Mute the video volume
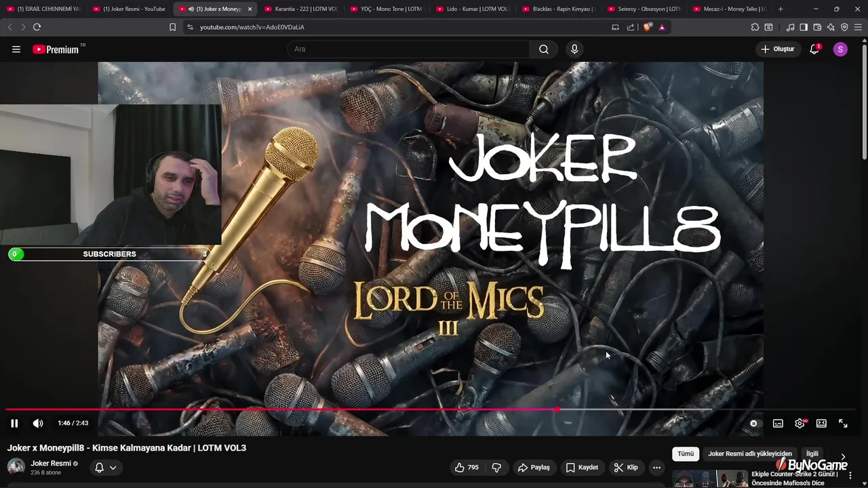This screenshot has height=488, width=868. tap(38, 423)
